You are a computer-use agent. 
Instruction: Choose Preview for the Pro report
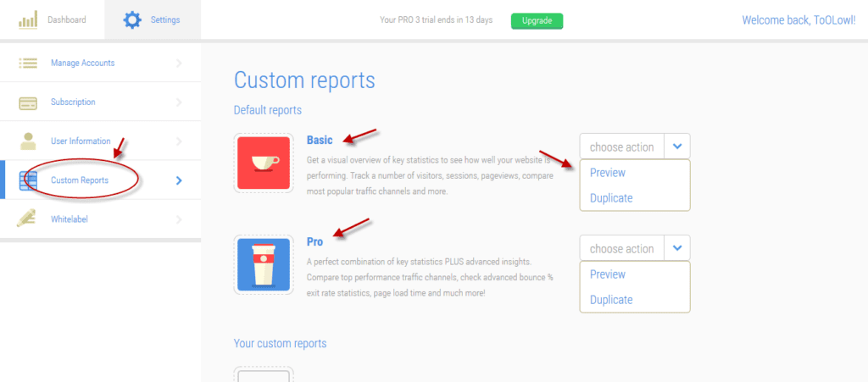pos(607,274)
